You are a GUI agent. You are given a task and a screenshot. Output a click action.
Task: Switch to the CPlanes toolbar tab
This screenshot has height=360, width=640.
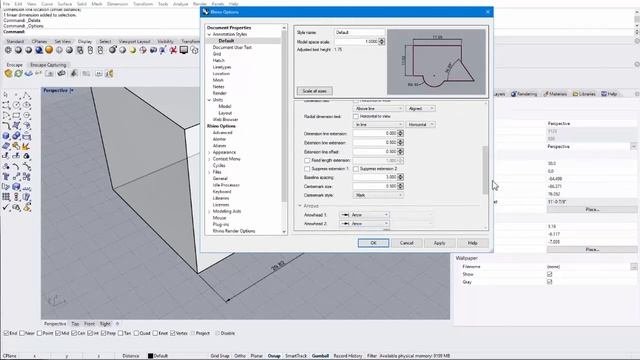point(39,42)
